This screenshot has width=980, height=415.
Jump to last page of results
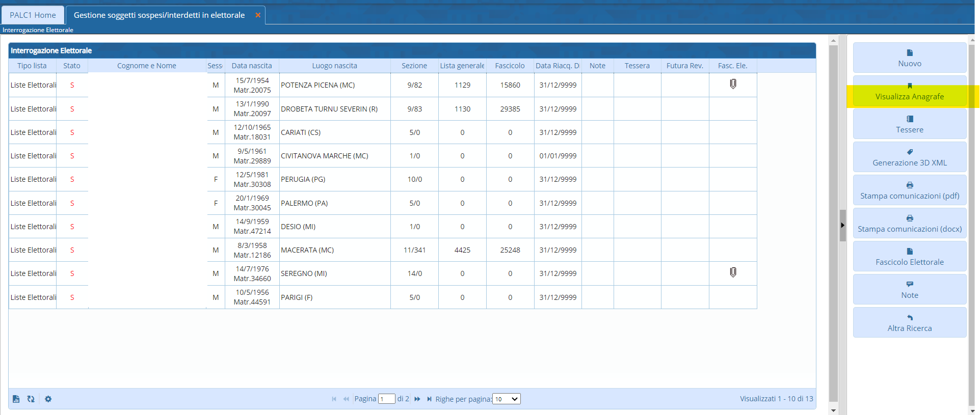point(429,399)
